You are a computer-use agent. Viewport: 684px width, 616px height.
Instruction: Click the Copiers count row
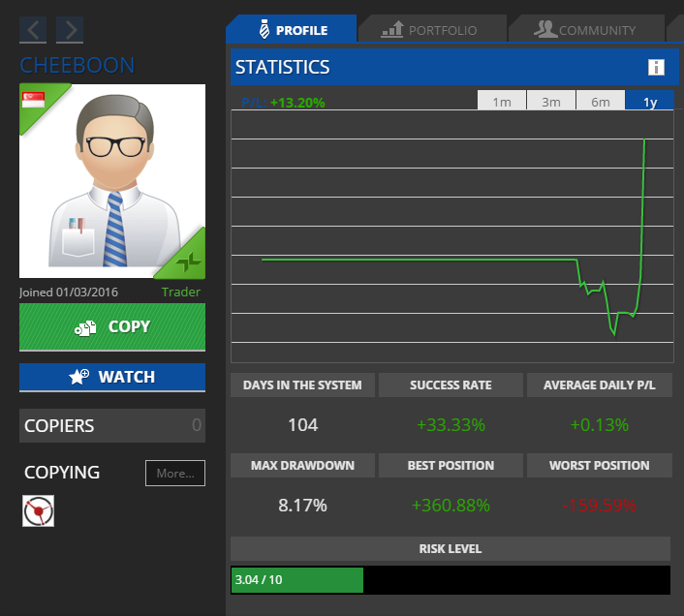click(112, 425)
